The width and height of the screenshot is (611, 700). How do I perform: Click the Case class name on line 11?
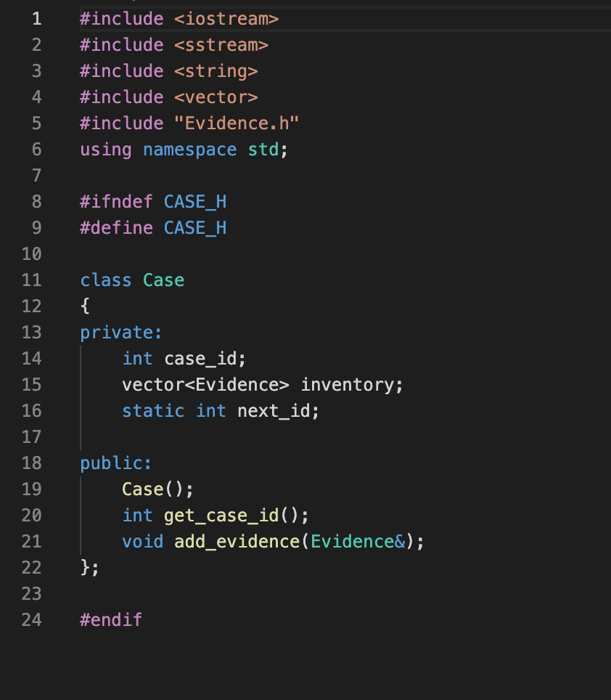(164, 280)
